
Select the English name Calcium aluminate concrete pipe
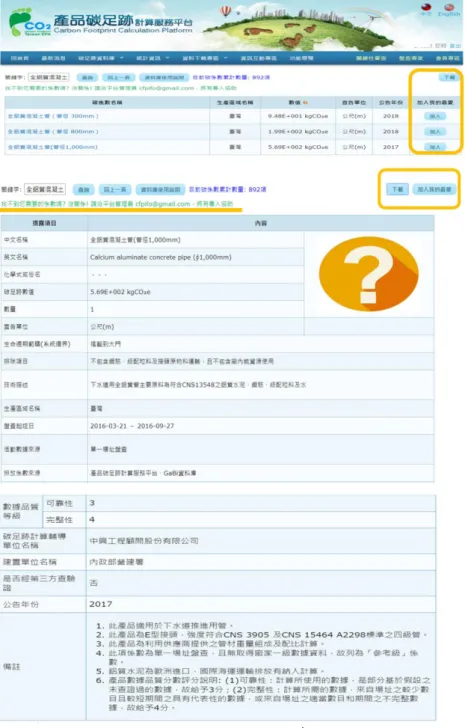tap(161, 257)
